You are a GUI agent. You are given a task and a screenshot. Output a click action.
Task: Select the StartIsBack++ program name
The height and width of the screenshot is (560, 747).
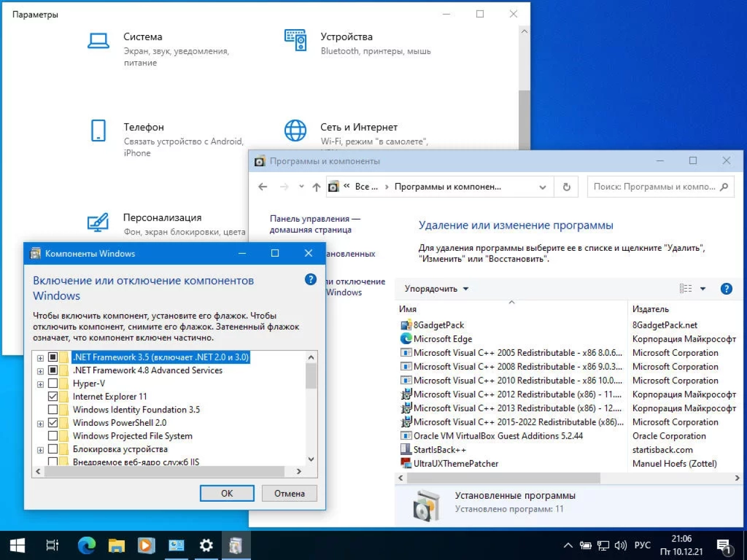click(439, 450)
